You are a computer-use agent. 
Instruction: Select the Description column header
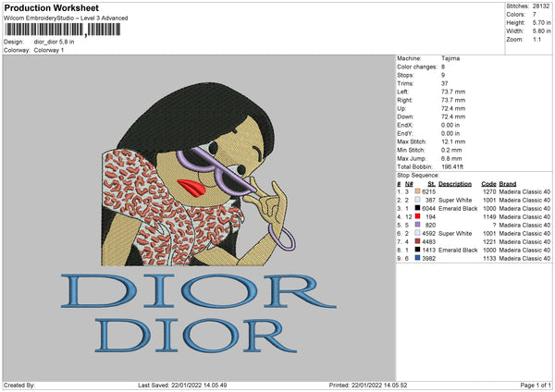coord(455,184)
